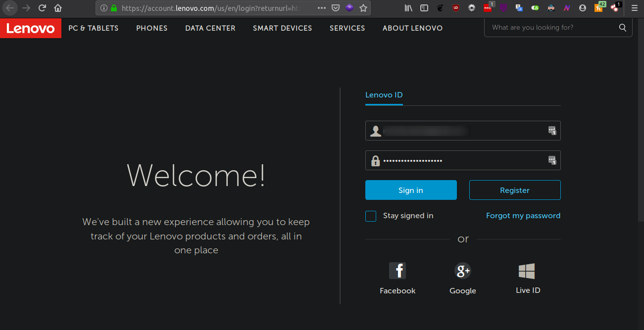This screenshot has width=644, height=330.
Task: Click LastPass icon in password field
Action: click(552, 160)
